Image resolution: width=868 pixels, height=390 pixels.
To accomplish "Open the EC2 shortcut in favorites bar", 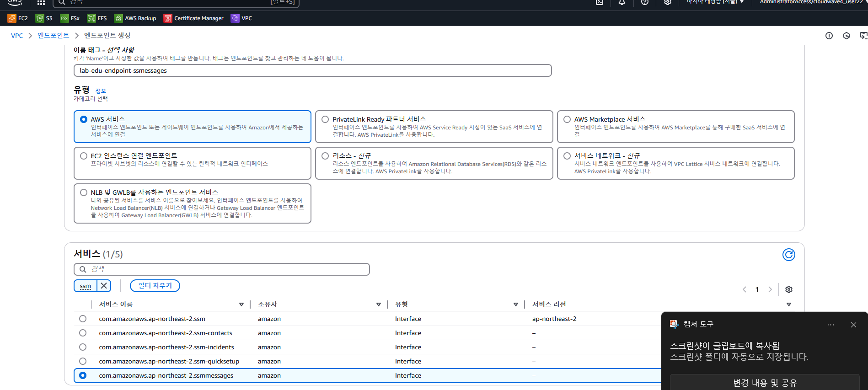I will point(18,18).
